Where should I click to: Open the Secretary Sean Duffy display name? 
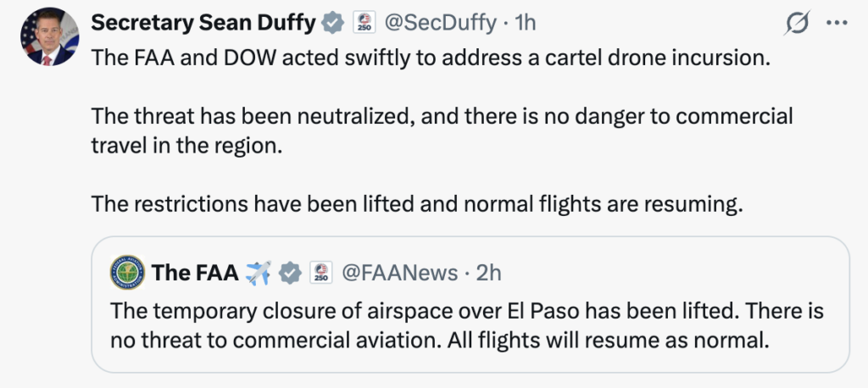point(203,23)
